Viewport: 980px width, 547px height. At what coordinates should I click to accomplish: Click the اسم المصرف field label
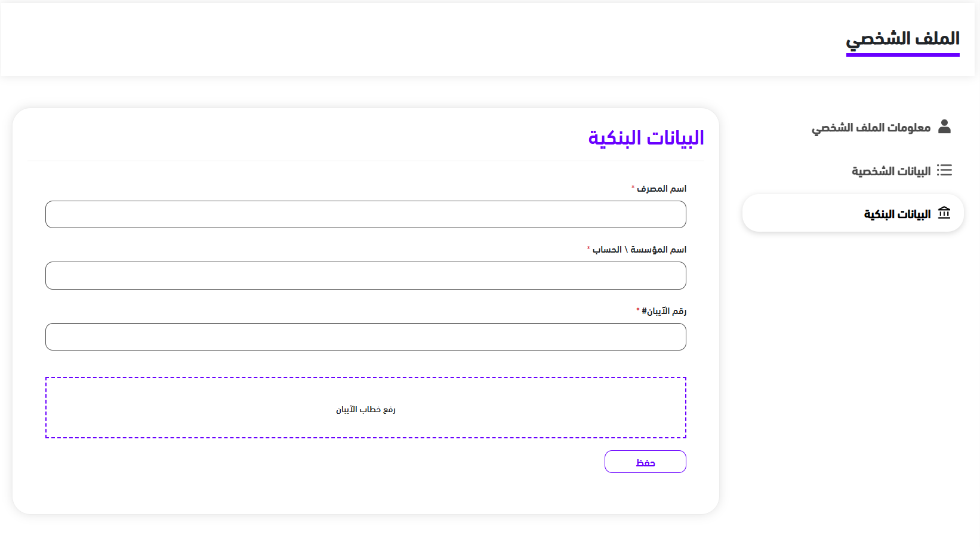662,189
